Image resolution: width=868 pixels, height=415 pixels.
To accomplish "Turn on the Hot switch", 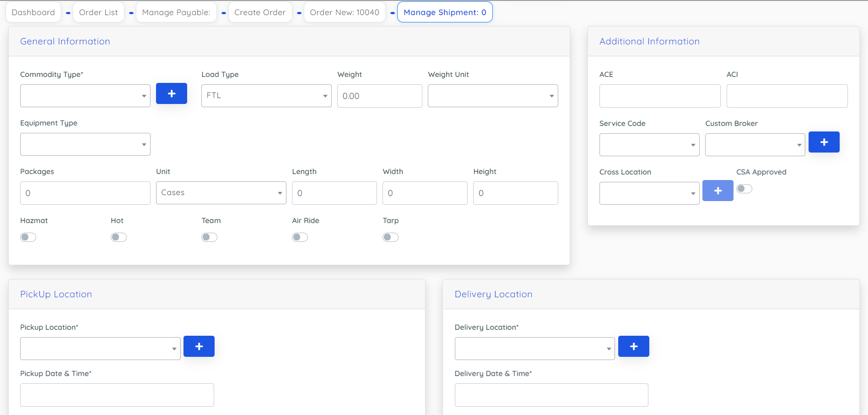I will pos(119,237).
